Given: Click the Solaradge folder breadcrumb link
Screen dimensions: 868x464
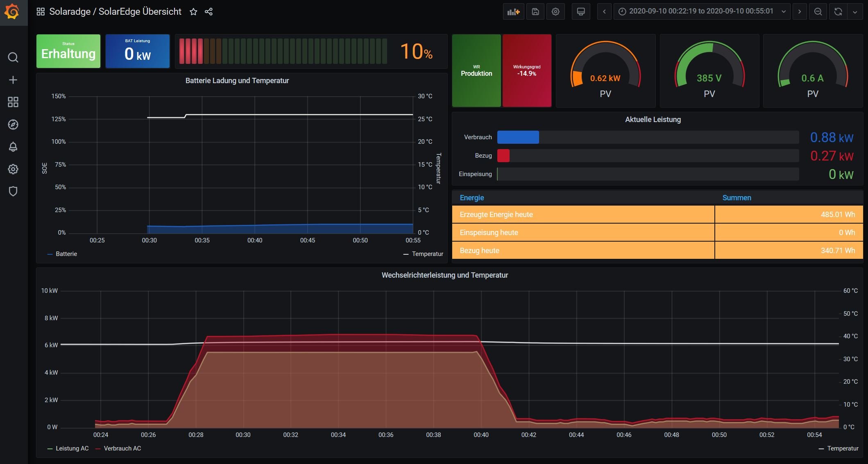Looking at the screenshot, I should pos(70,11).
